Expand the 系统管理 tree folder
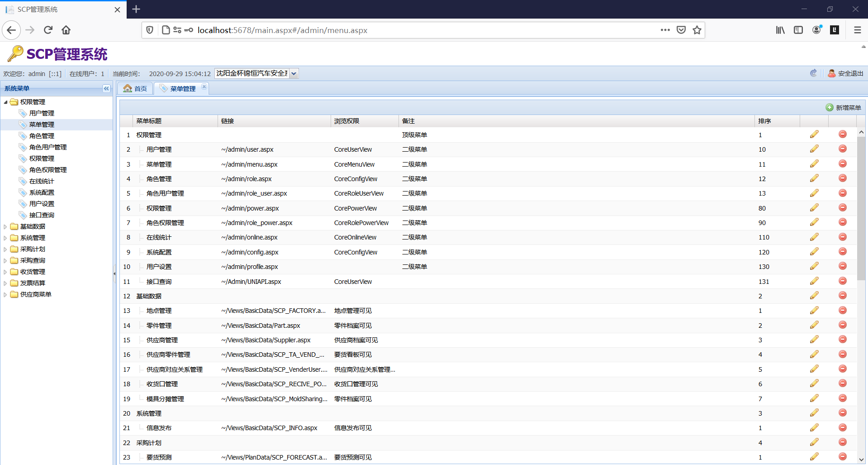The image size is (868, 465). coord(5,238)
